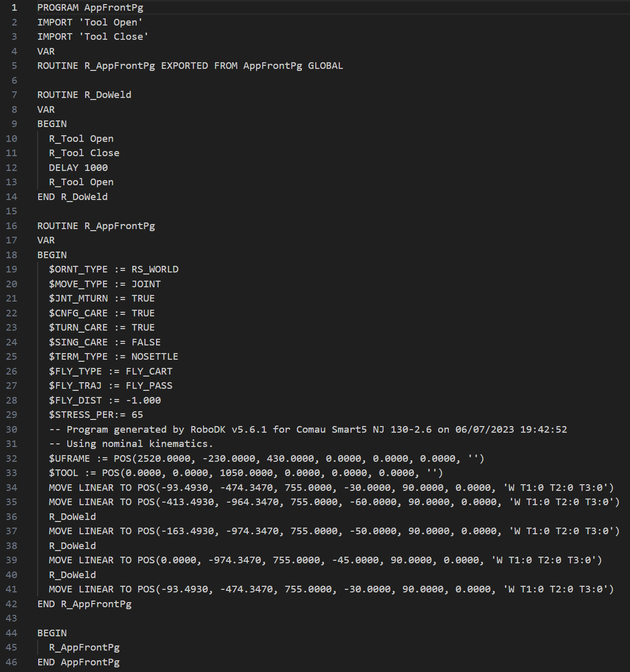Click line number 1 in the gutter

(14, 8)
